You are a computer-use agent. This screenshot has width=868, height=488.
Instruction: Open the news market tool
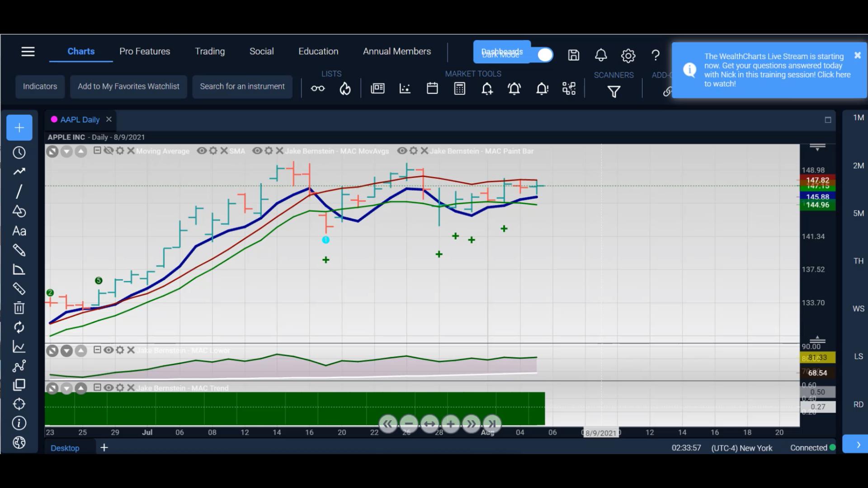click(377, 89)
